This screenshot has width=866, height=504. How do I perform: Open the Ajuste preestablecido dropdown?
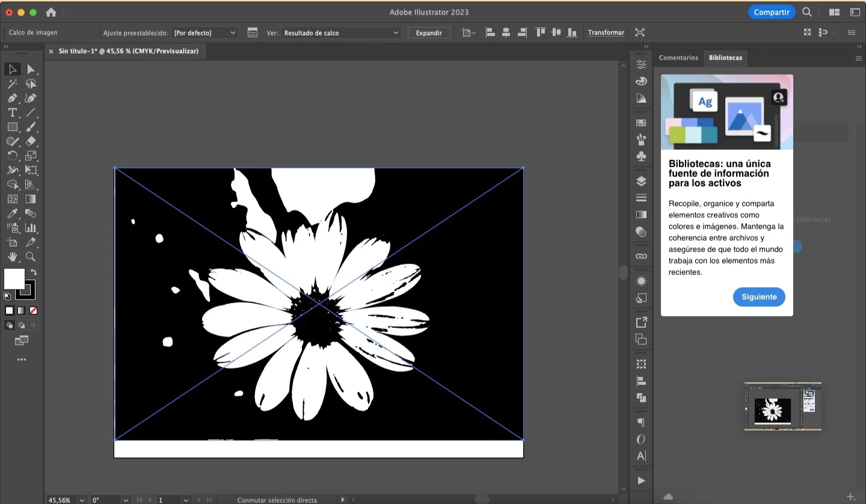pyautogui.click(x=204, y=33)
